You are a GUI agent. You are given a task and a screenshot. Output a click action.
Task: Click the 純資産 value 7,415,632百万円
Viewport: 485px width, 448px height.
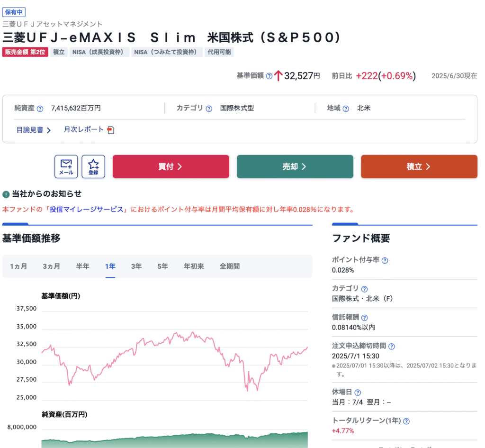[76, 108]
